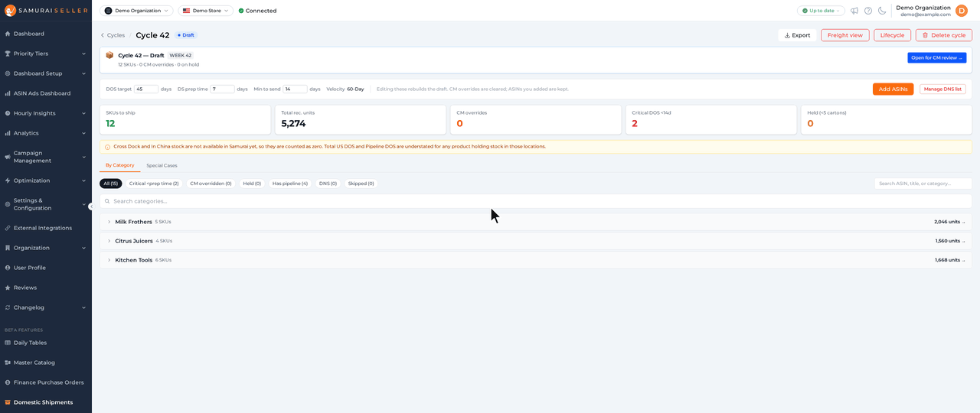Filter by Has pipeline (4)
The height and width of the screenshot is (413, 980).
(x=290, y=184)
